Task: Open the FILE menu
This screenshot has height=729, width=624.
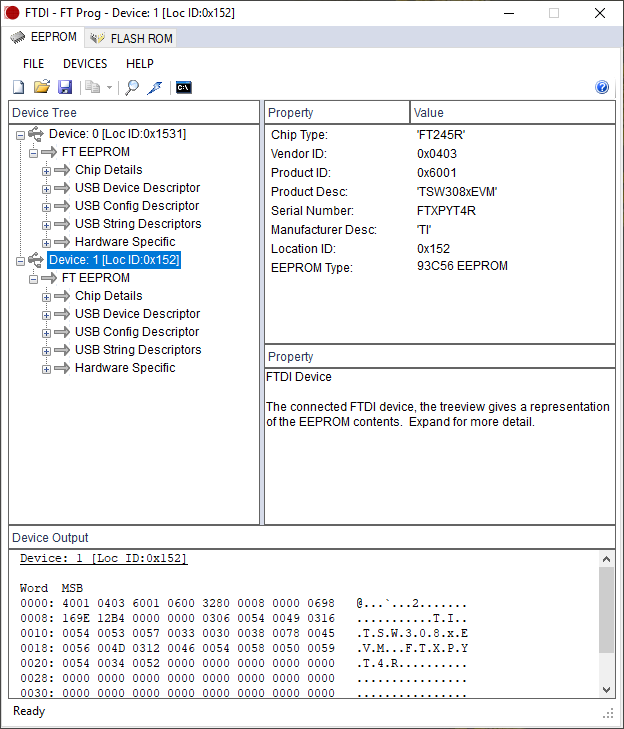Action: point(33,64)
